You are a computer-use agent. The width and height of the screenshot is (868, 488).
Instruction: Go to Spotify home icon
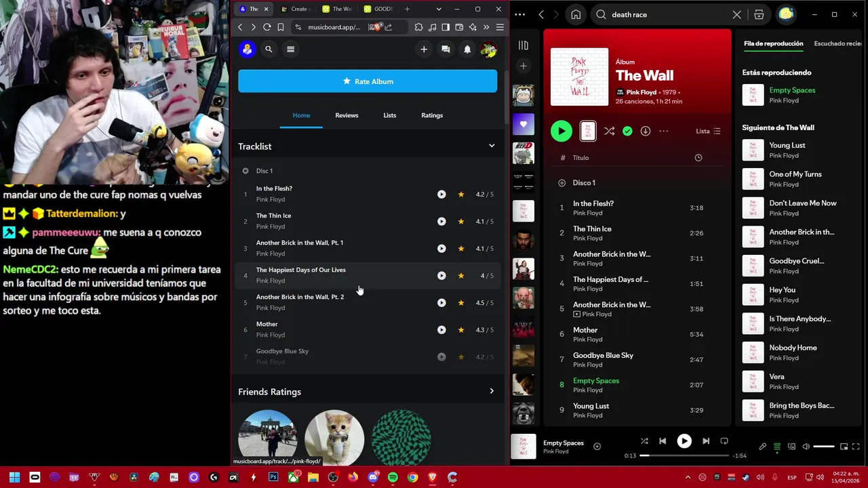[x=576, y=14]
